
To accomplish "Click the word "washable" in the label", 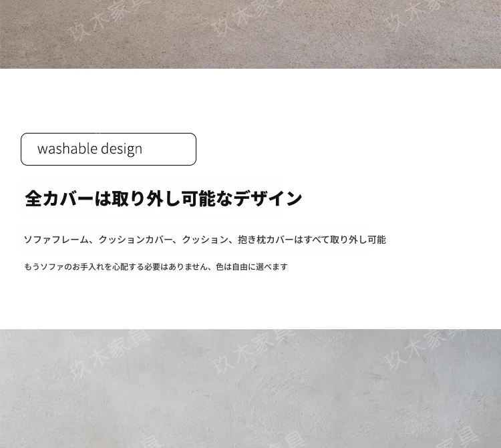I will point(67,149).
